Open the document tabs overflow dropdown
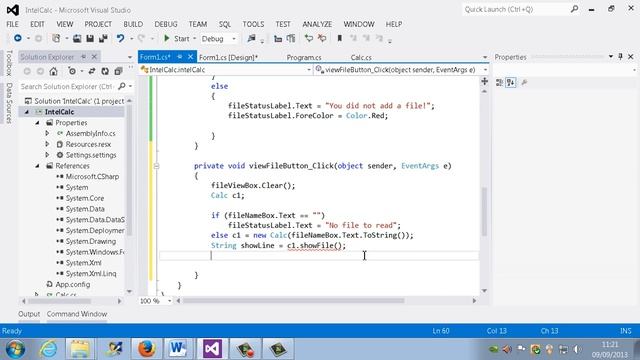Screen dimensions: 640x360 [485, 57]
